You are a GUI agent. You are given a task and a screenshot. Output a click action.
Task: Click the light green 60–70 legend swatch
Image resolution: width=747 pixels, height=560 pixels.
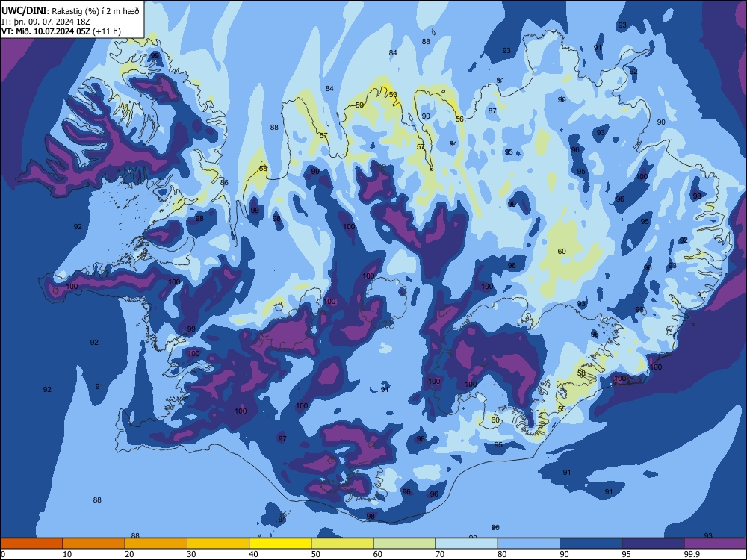tap(404, 544)
